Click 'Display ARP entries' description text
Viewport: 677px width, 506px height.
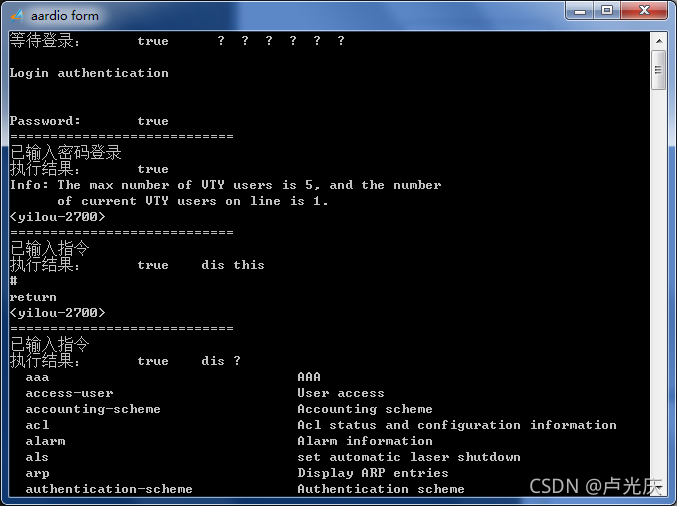[x=373, y=473]
